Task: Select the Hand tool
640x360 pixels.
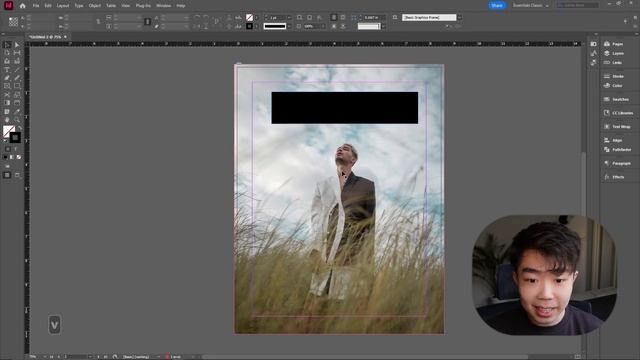Action: [x=7, y=120]
